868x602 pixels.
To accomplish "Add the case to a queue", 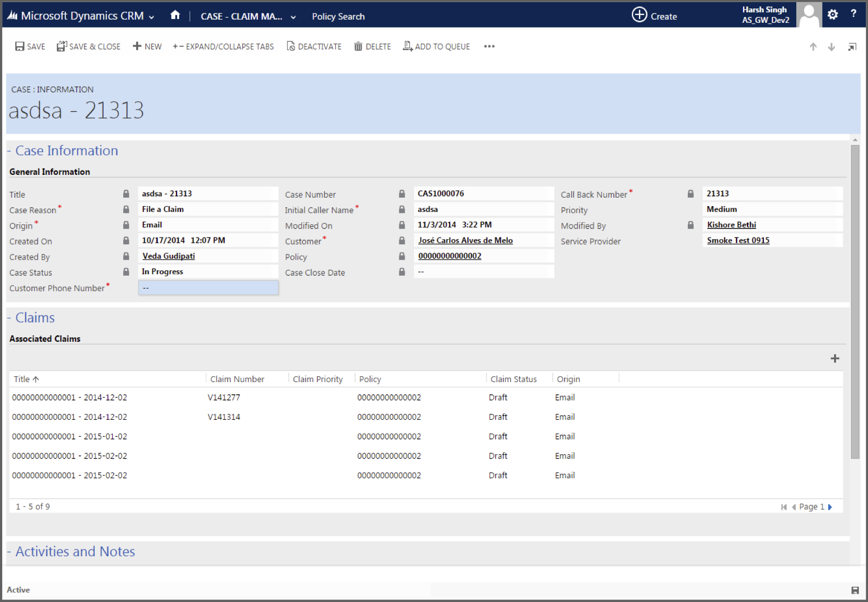I will pyautogui.click(x=436, y=47).
